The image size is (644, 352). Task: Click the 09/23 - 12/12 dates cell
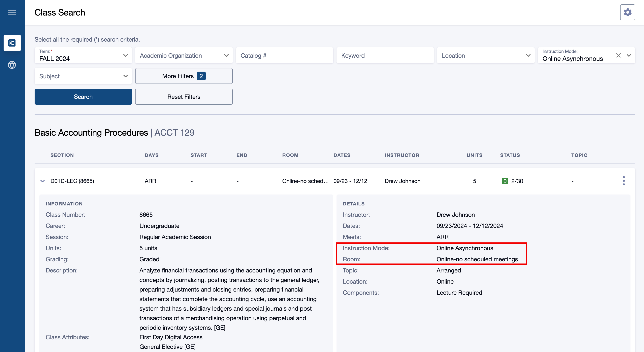[350, 181]
